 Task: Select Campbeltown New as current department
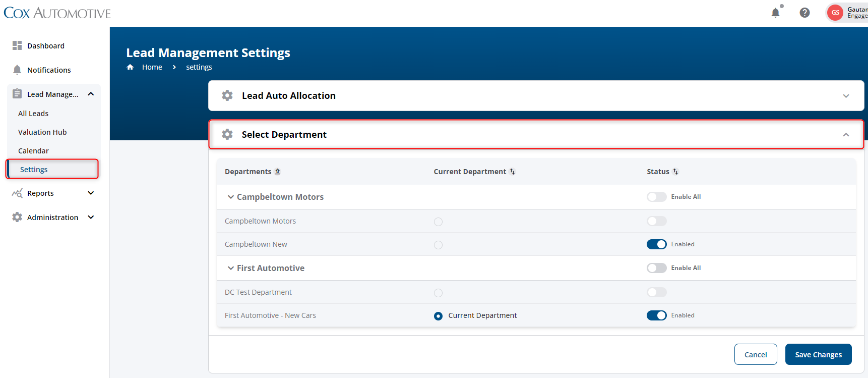[438, 245]
